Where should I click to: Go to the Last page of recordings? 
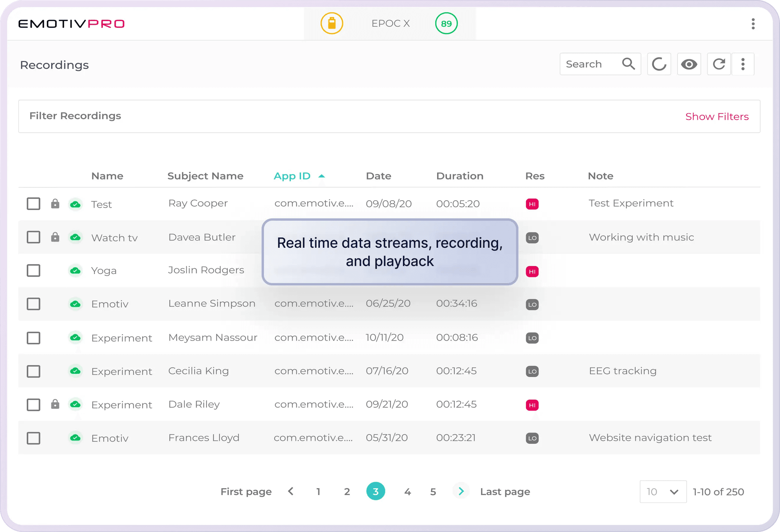point(505,491)
